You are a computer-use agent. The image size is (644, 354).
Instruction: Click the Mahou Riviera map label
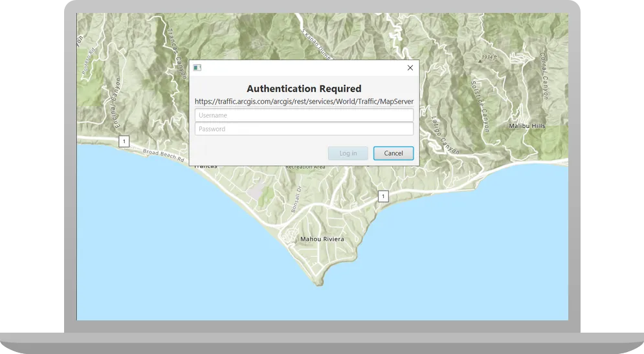pyautogui.click(x=322, y=239)
